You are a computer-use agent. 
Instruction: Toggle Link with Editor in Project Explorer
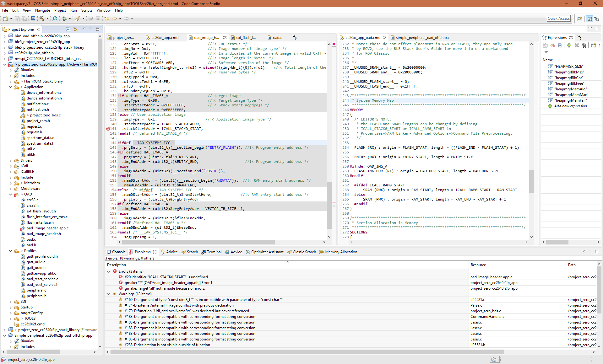tap(75, 29)
